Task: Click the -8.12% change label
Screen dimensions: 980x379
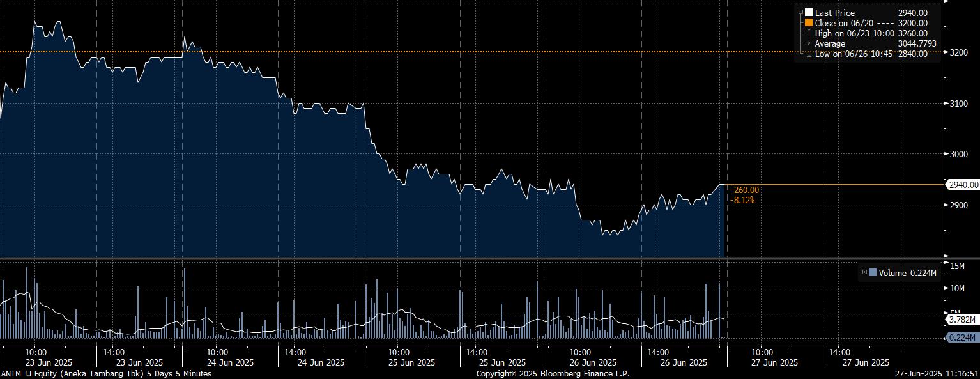Action: (x=743, y=200)
